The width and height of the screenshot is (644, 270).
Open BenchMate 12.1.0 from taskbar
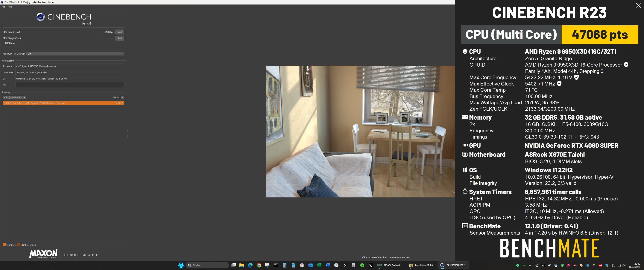point(421,265)
